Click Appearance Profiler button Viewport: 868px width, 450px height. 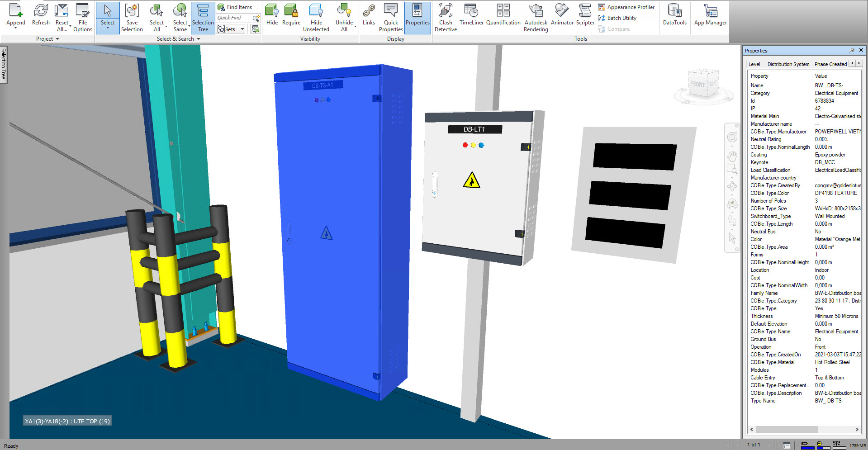click(x=626, y=7)
